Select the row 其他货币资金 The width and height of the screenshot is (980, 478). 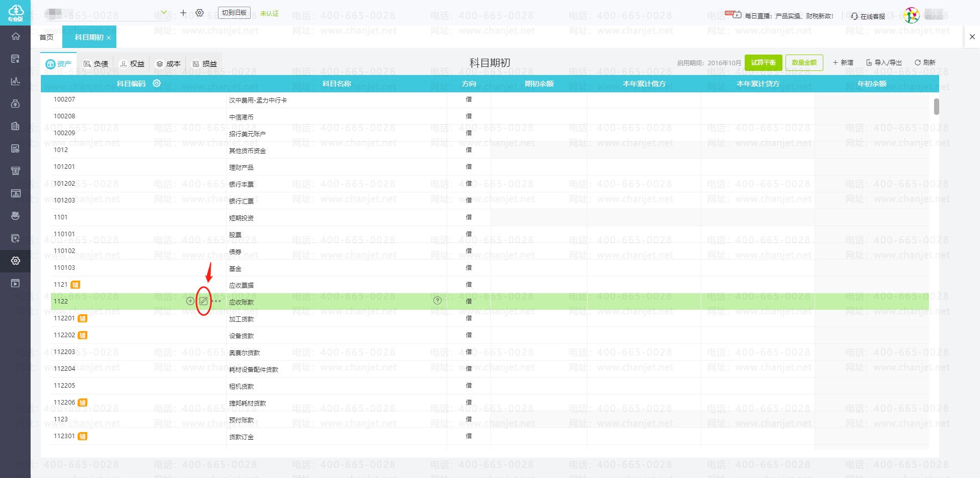[490, 150]
